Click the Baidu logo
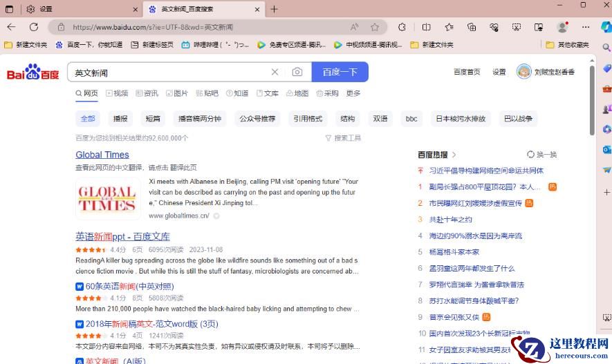Viewport: 612px width, 364px height. [33, 72]
